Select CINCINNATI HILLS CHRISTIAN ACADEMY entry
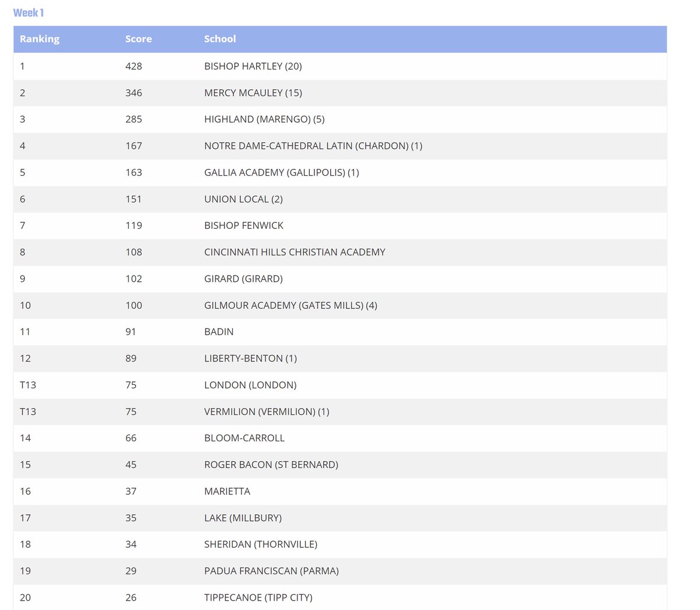This screenshot has width=700, height=610. click(x=295, y=252)
